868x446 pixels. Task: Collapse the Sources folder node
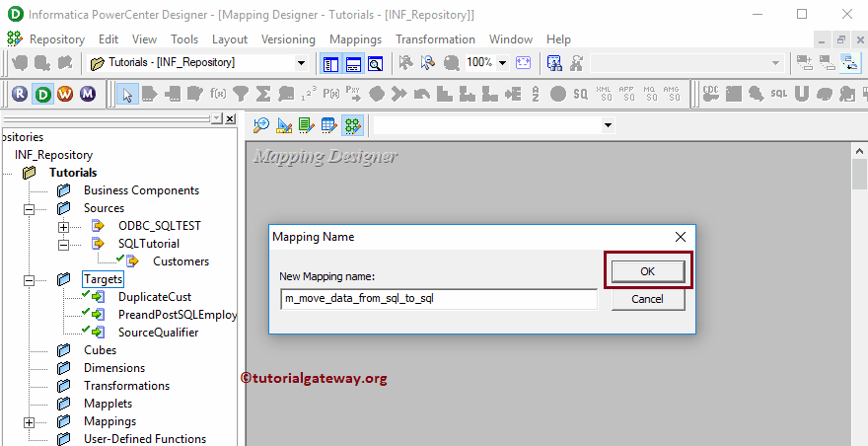pyautogui.click(x=29, y=209)
